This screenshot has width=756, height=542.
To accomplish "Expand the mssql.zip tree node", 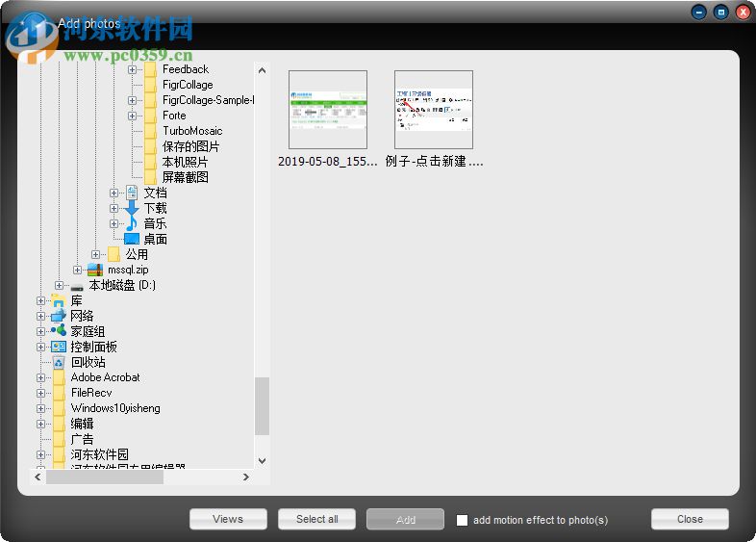I will coord(77,270).
